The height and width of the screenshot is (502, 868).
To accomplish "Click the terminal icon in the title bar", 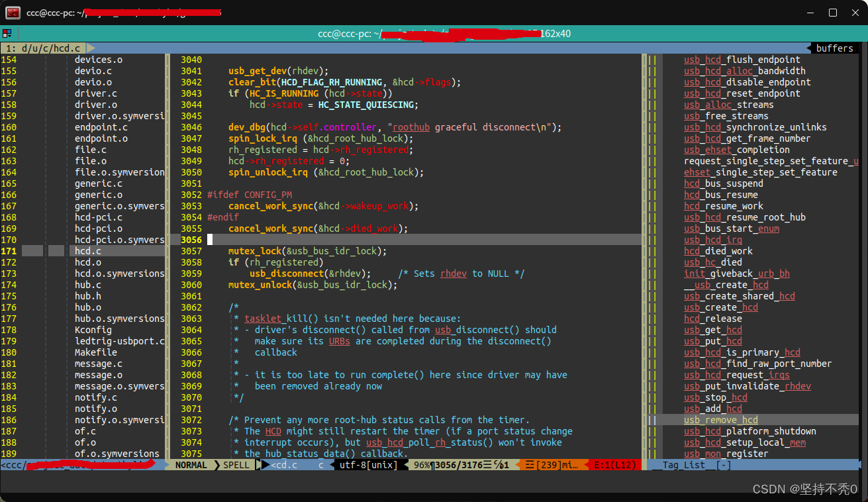I will [12, 13].
